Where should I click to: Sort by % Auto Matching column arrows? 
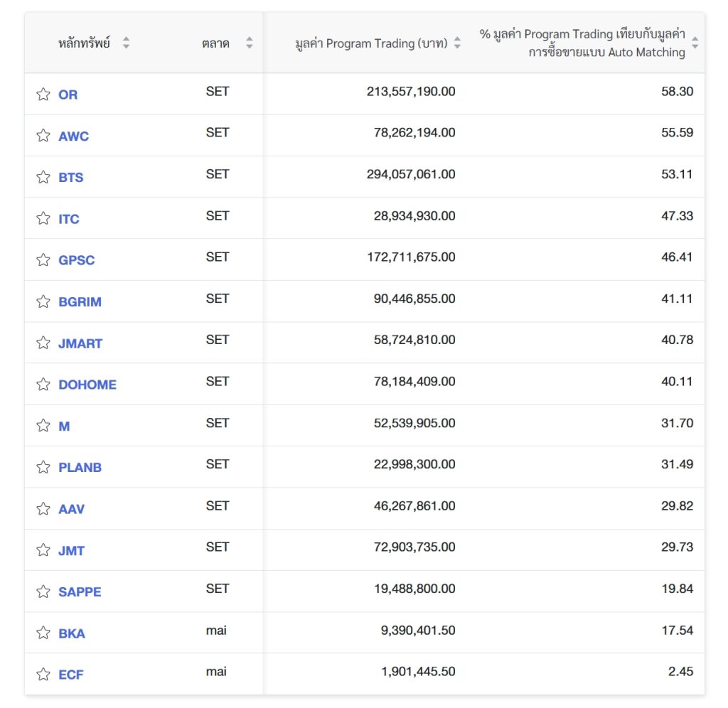point(695,43)
